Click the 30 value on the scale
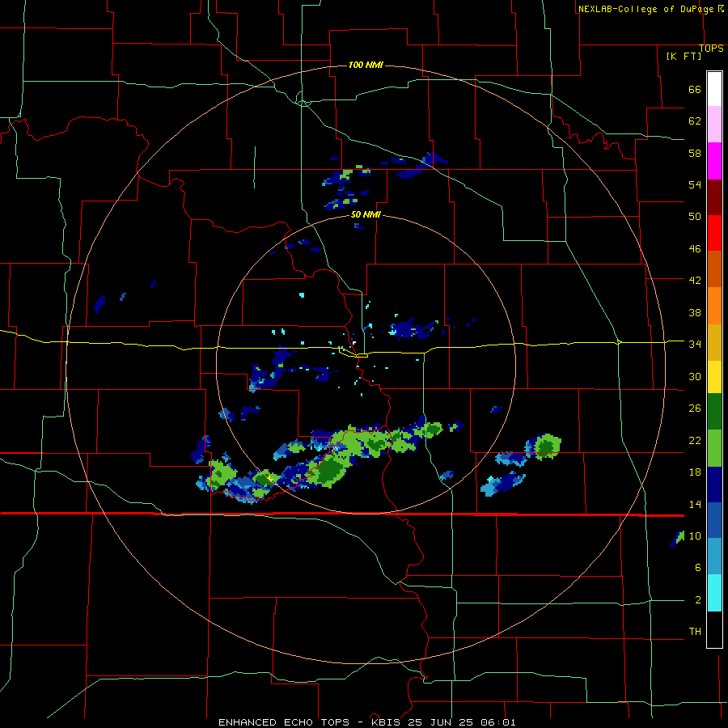The width and height of the screenshot is (728, 728). 695,376
